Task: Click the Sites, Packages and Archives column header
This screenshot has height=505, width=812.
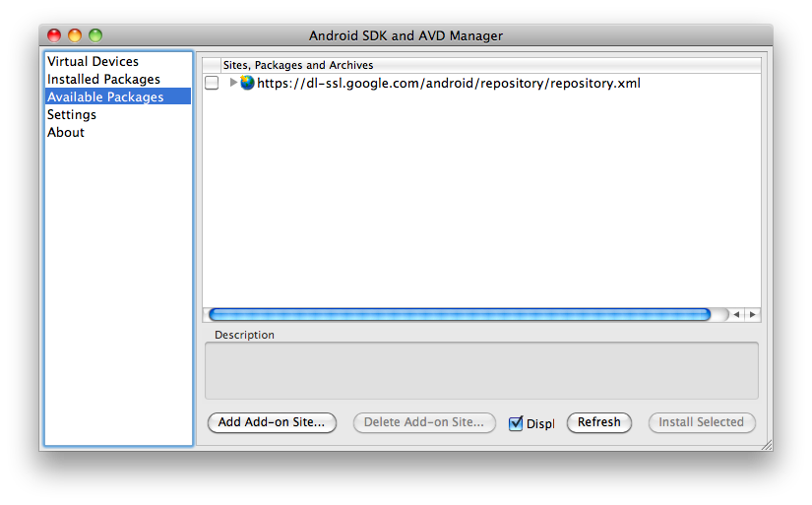Action: [298, 65]
